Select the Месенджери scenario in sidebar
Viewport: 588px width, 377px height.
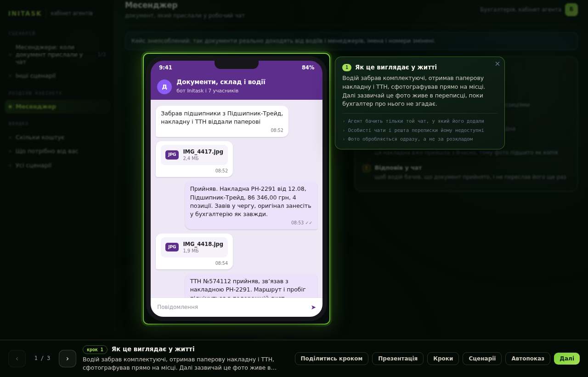pos(57,54)
